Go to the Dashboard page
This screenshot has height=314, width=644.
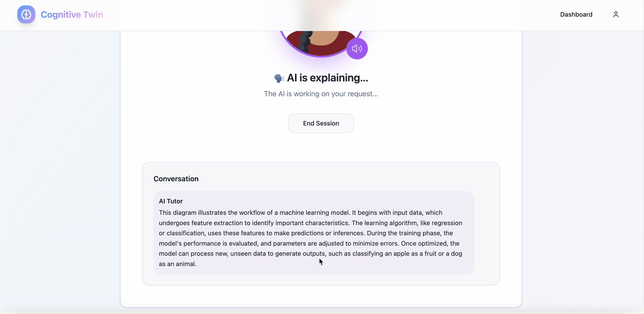tap(576, 15)
